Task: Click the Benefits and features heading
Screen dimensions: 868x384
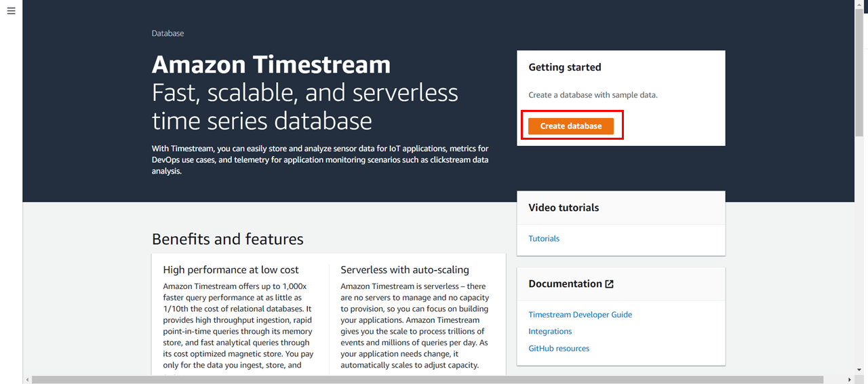Action: tap(228, 239)
